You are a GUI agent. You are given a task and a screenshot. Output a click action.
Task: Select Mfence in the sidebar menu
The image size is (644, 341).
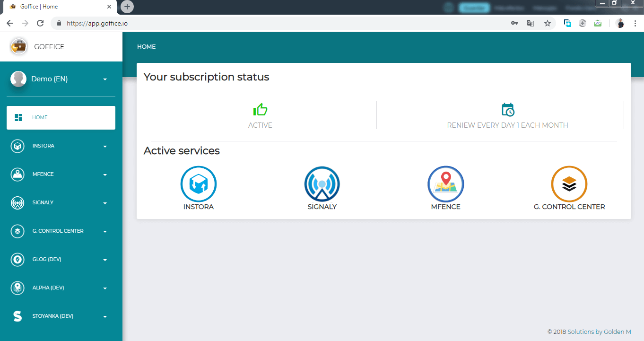pos(43,174)
